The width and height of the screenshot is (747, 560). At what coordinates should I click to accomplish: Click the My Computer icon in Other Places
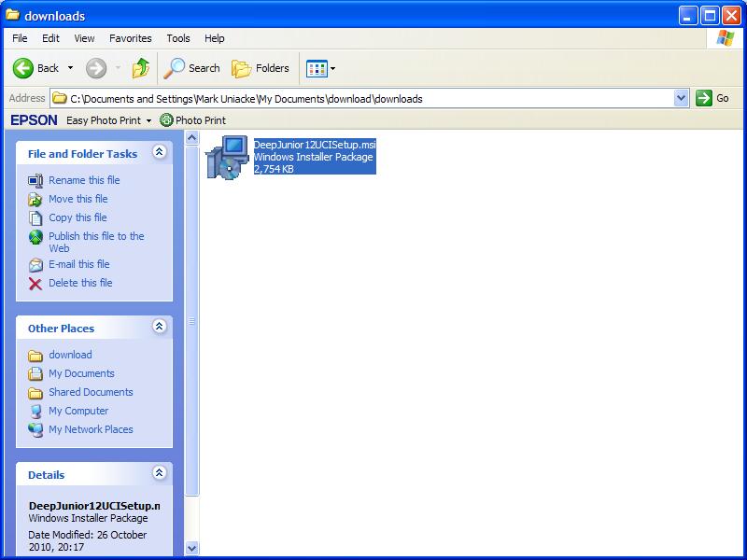[35, 411]
